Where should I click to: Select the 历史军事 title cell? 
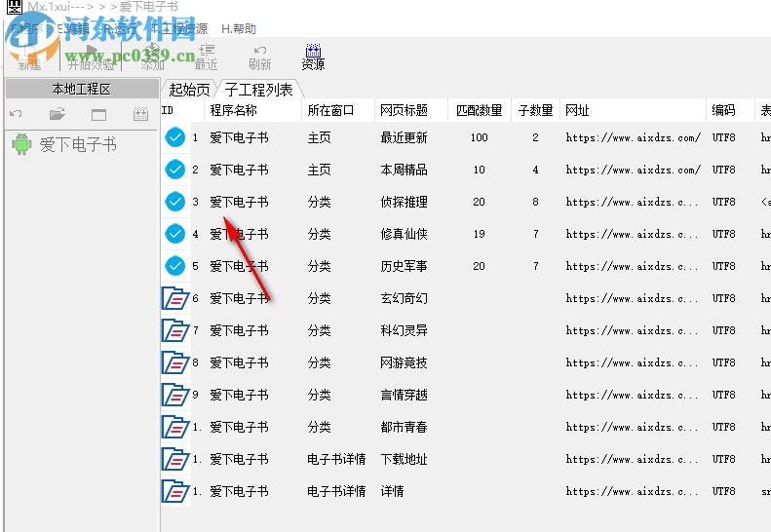pyautogui.click(x=404, y=266)
